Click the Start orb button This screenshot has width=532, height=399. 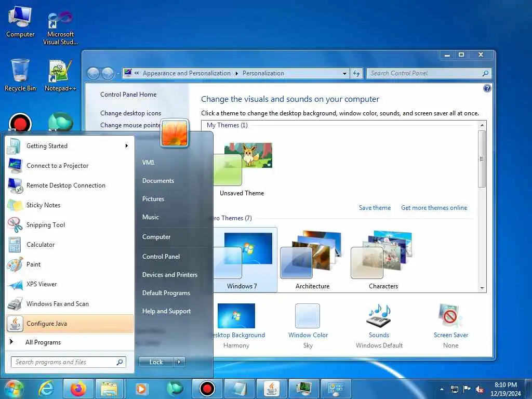click(x=14, y=389)
